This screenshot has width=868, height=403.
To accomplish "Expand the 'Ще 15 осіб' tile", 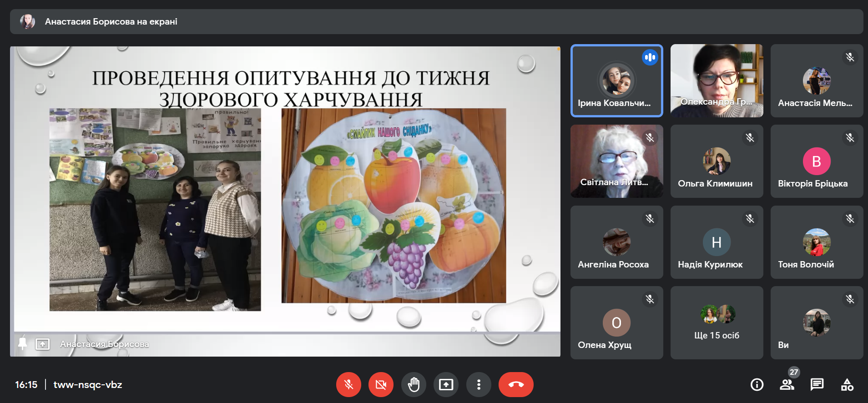I will coord(717,323).
